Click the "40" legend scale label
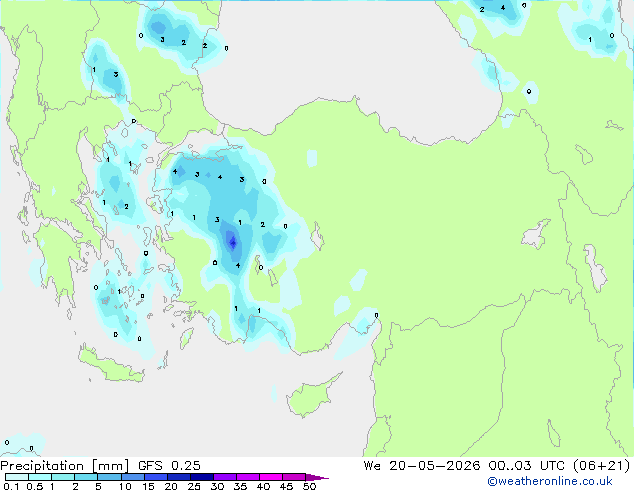The image size is (634, 490). tap(263, 486)
